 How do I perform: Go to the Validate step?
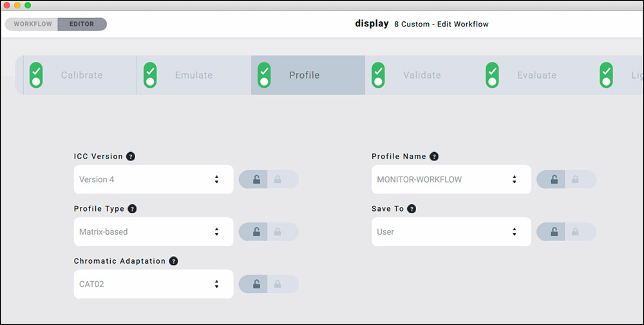(422, 75)
